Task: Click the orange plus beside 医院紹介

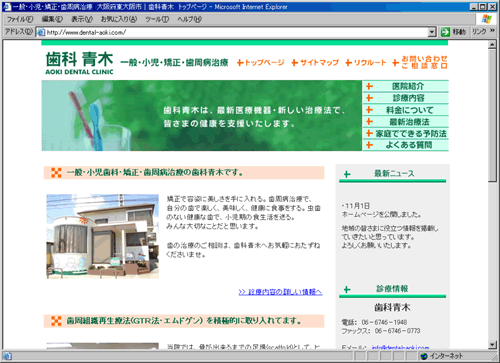Action: click(369, 86)
